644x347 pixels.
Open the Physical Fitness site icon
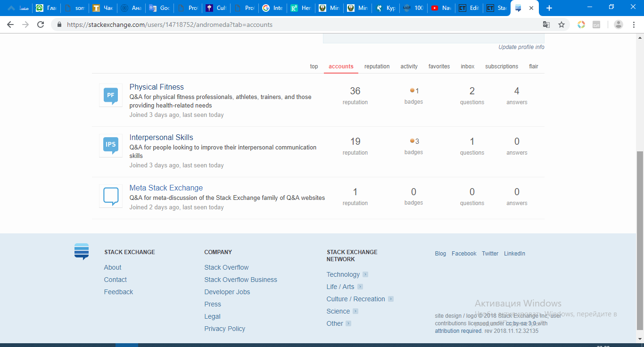(111, 95)
